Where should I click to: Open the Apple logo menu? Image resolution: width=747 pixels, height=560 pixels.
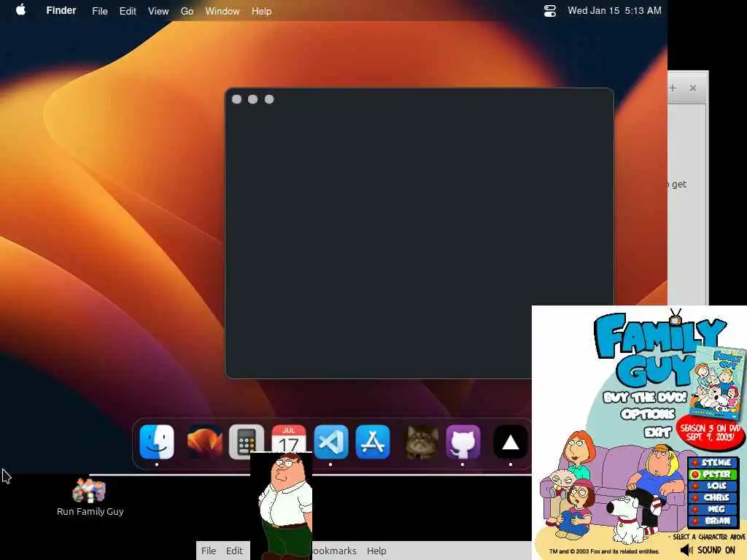point(20,10)
